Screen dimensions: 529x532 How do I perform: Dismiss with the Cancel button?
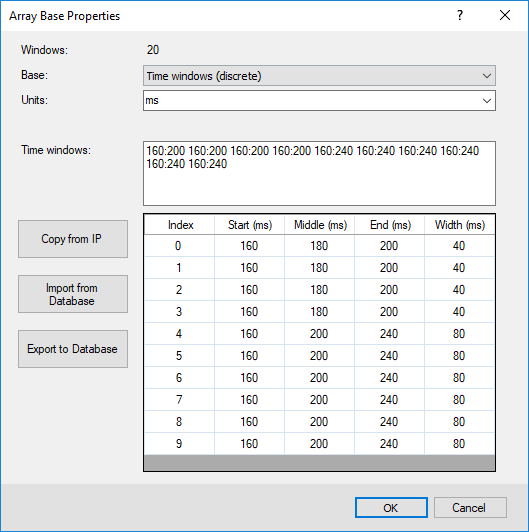470,508
